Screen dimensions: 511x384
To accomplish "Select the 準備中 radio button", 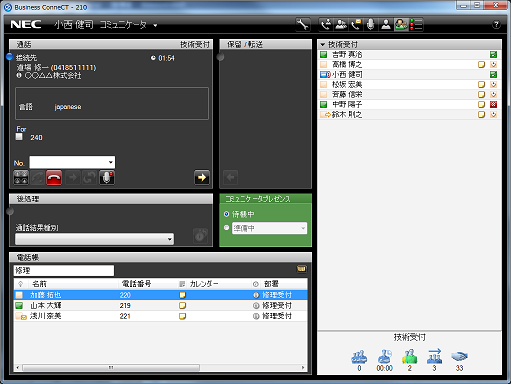I will [x=227, y=228].
